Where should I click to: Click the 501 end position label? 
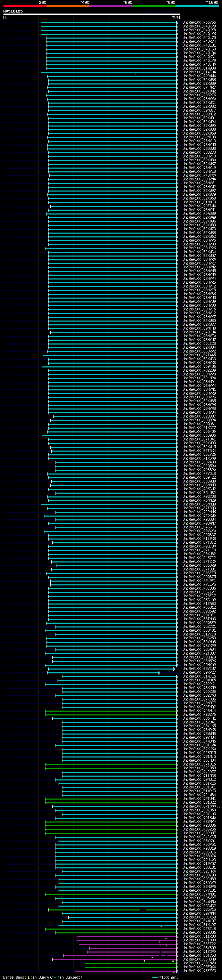tap(175, 17)
